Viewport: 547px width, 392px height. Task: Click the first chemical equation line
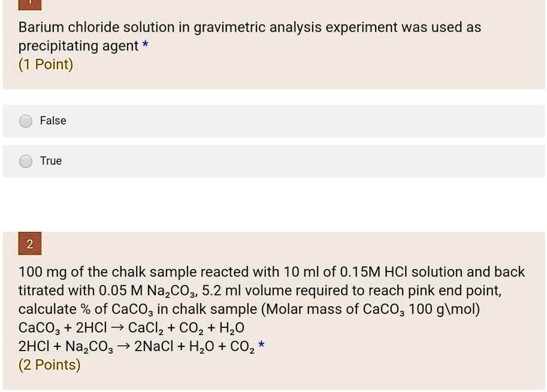(x=131, y=327)
